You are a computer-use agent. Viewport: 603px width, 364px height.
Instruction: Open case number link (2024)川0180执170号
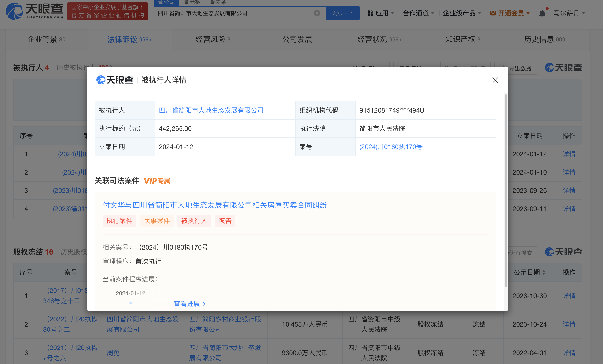coord(391,147)
